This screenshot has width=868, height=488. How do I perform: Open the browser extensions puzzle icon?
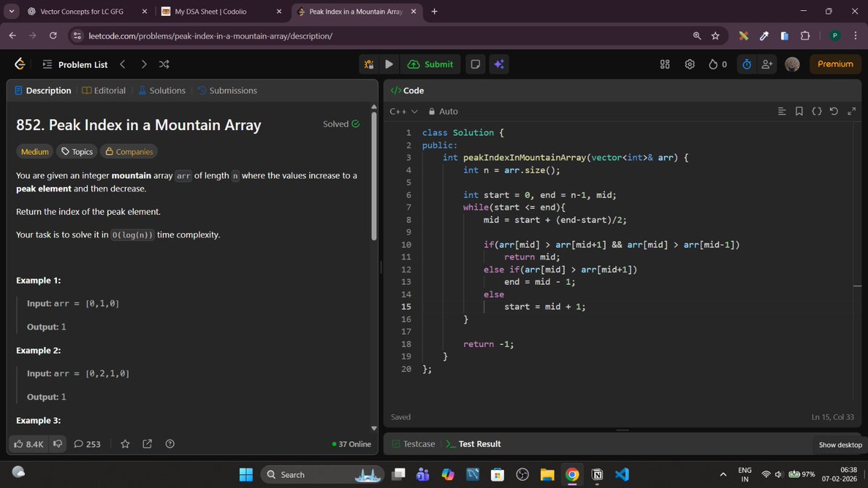805,35
